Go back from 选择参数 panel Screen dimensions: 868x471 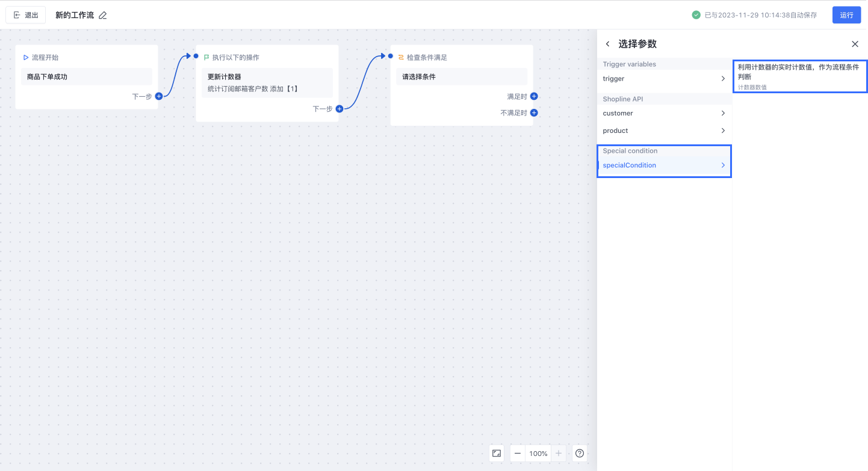tap(607, 44)
